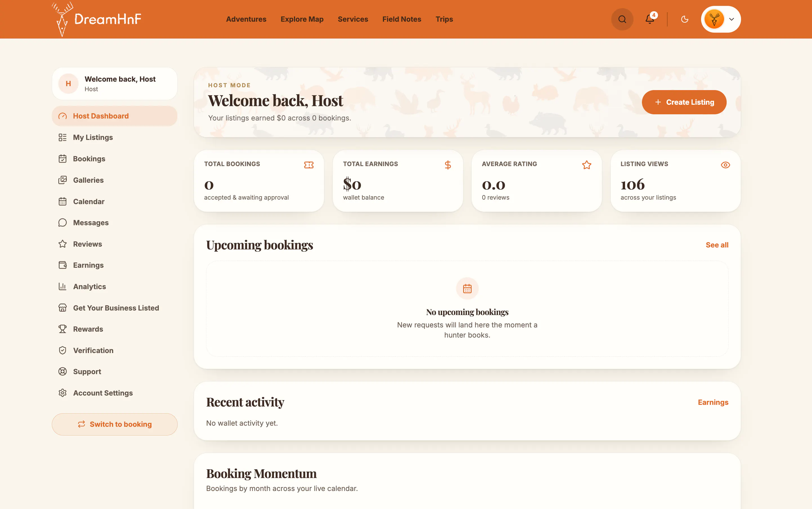Click See all for upcoming bookings
The image size is (812, 509).
717,245
